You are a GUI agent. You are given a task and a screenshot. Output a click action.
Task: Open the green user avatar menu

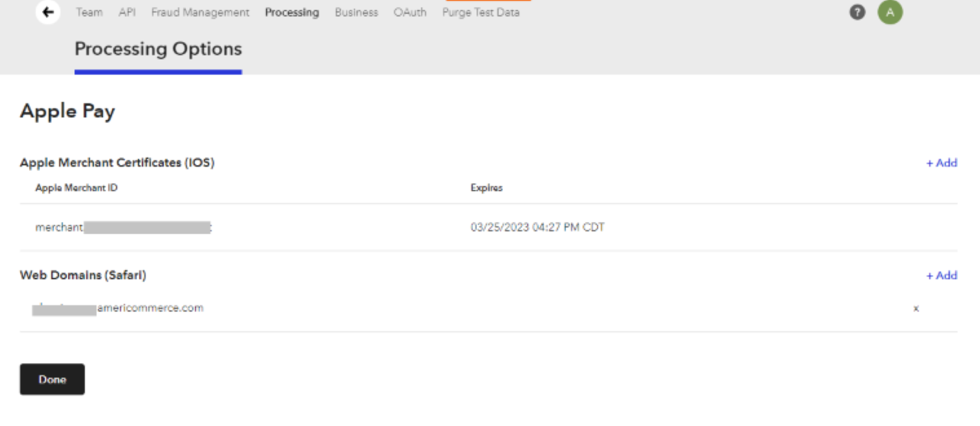tap(890, 12)
